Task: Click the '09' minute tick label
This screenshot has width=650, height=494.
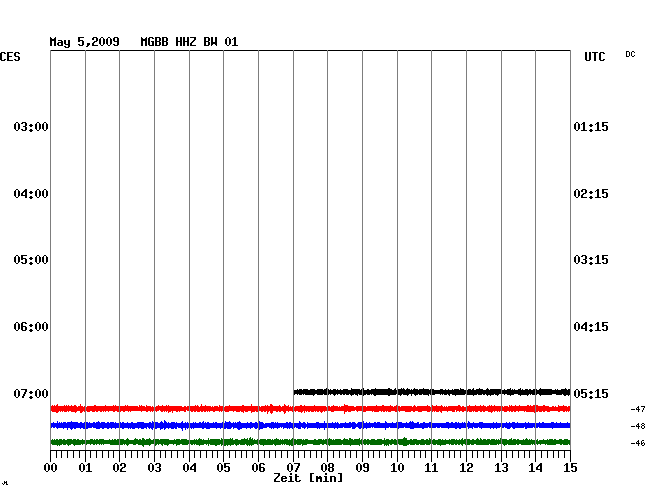Action: [x=362, y=468]
